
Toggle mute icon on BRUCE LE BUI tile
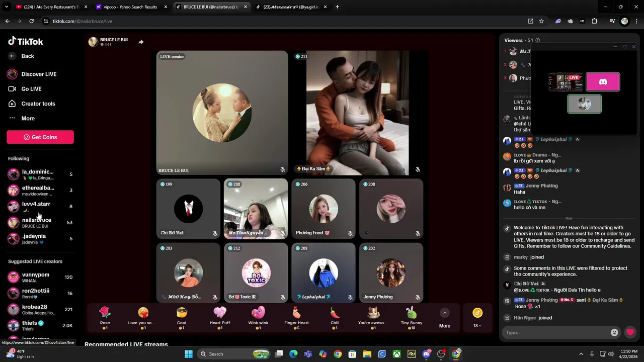282,170
